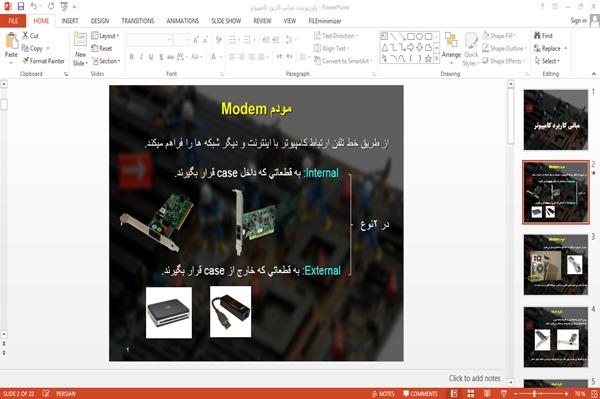
Task: Toggle numbered list
Action: pyautogui.click(x=248, y=39)
